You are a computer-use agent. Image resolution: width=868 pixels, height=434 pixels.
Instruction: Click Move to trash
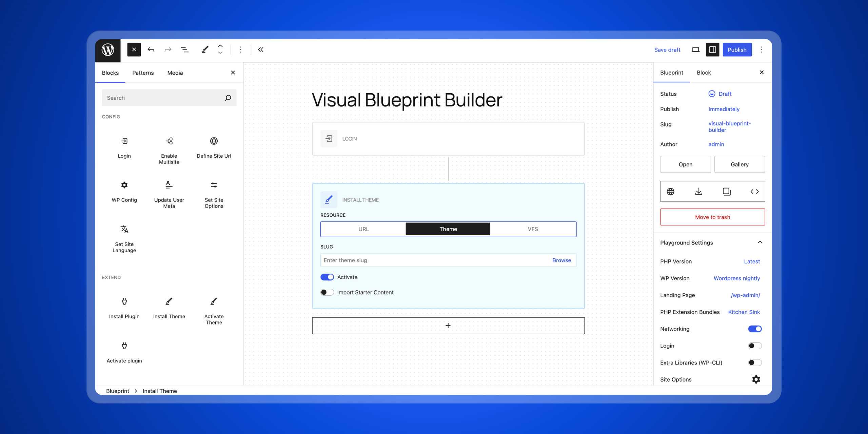(712, 217)
